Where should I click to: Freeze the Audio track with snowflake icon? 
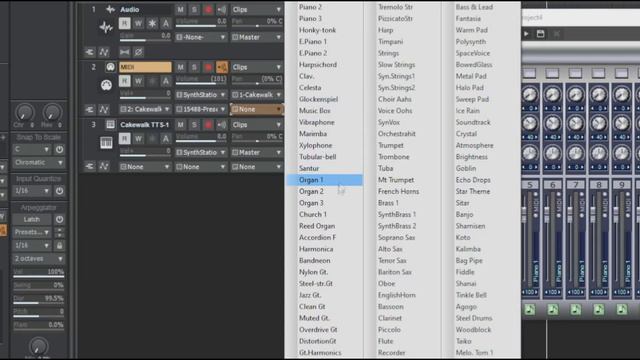[x=152, y=23]
